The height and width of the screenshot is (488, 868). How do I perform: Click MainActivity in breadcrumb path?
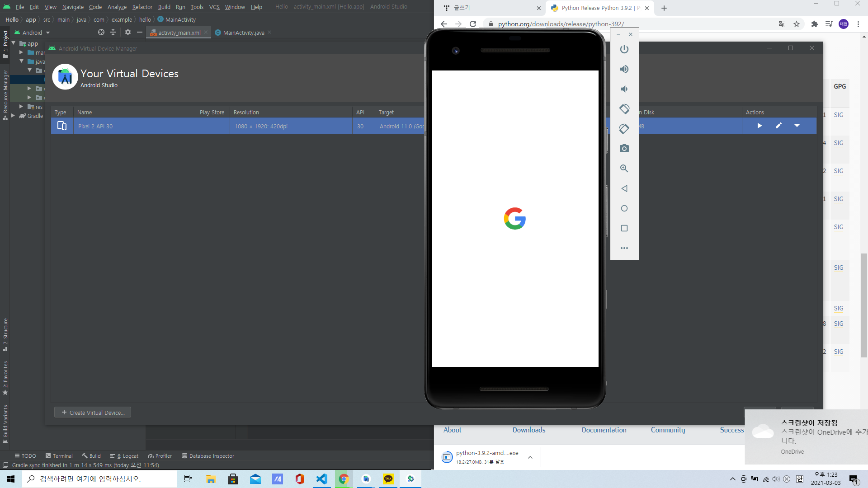[177, 19]
